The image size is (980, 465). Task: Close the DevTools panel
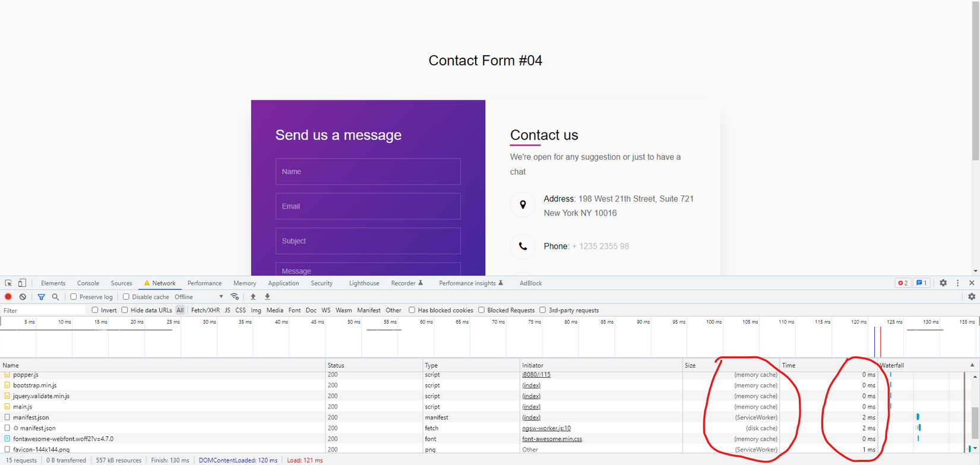pos(972,283)
